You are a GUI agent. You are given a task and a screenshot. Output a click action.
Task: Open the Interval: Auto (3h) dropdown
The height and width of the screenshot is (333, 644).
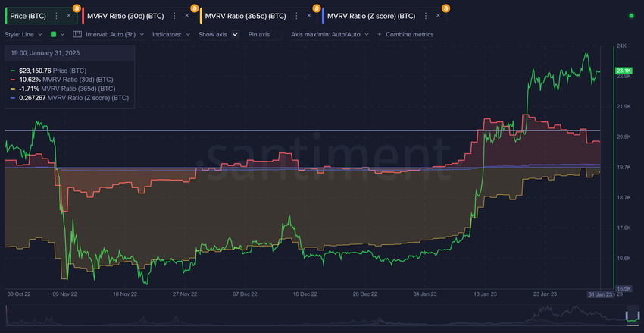(x=114, y=35)
